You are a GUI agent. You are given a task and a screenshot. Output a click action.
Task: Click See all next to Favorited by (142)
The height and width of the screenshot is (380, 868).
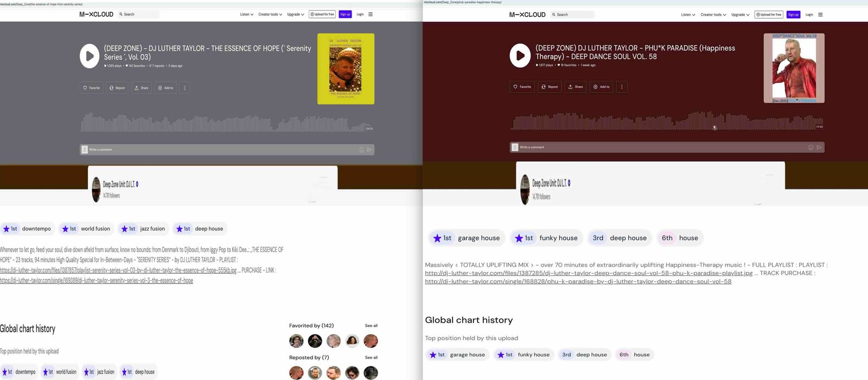(371, 326)
